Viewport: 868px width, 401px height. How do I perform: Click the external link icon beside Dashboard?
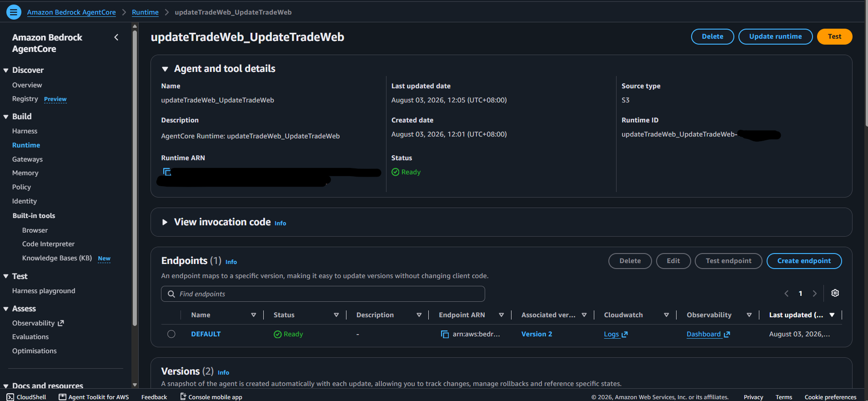coord(727,334)
